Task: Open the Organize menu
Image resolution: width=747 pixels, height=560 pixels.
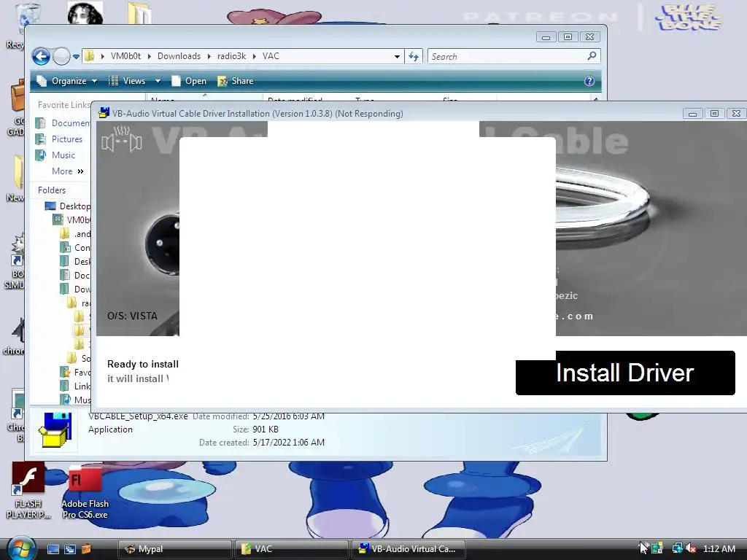Action: pyautogui.click(x=67, y=81)
